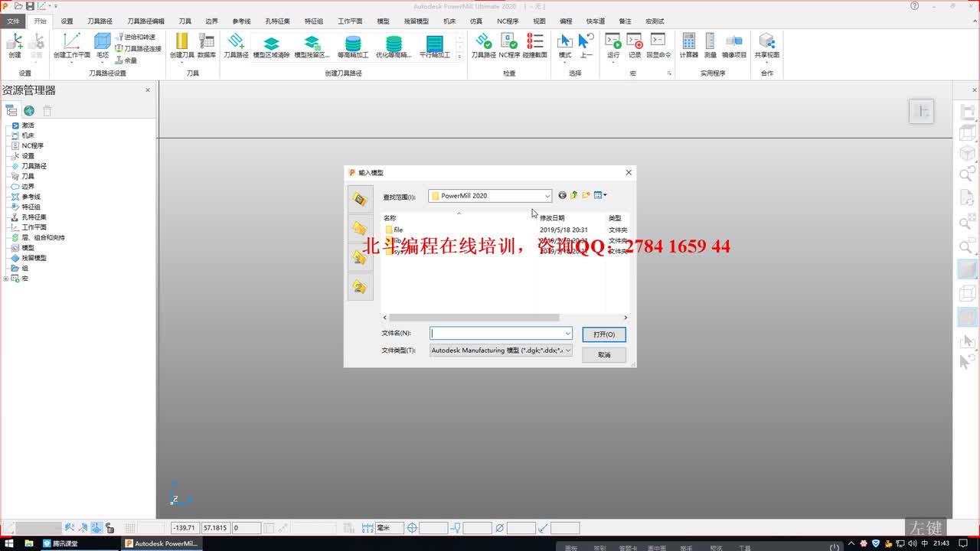This screenshot has width=980, height=551.
Task: Click the 刀具路径 verify icon in 检查 group
Action: tap(483, 45)
